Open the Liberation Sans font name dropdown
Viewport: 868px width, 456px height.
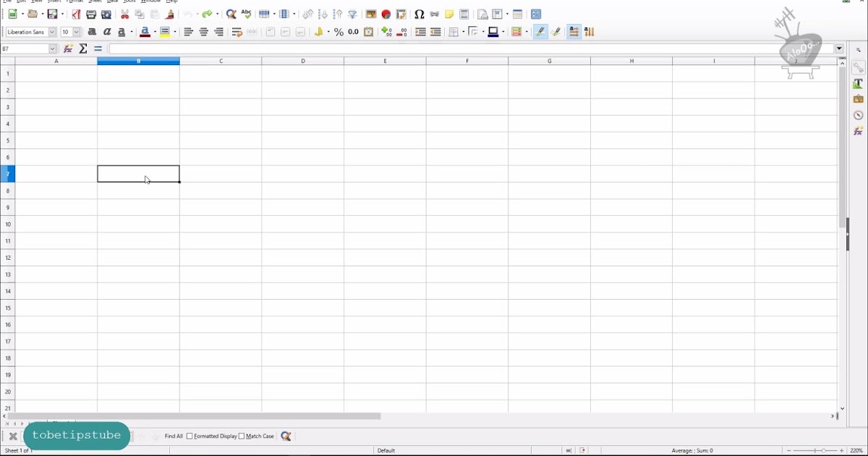(x=52, y=32)
